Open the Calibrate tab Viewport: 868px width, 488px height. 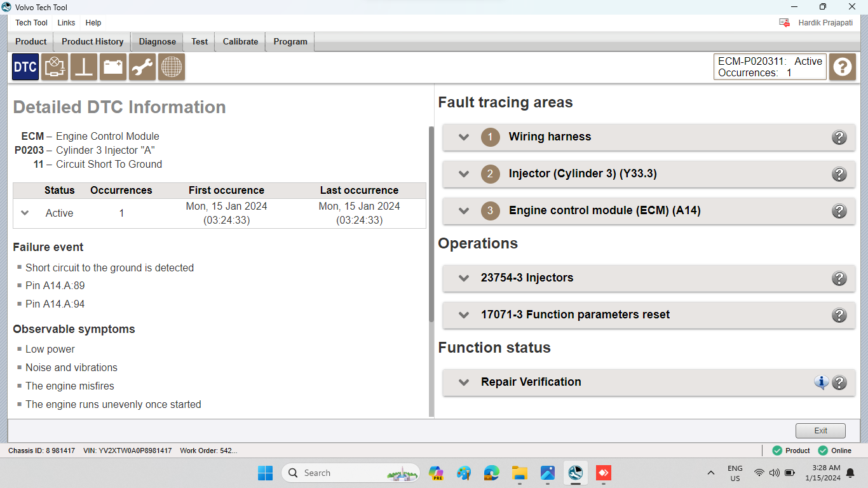click(240, 41)
